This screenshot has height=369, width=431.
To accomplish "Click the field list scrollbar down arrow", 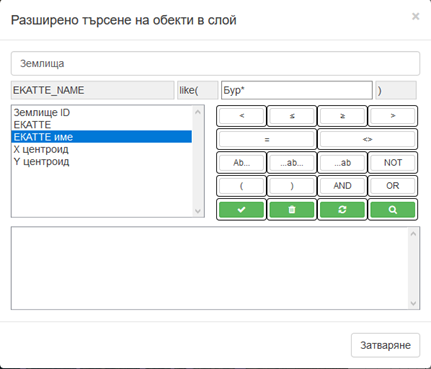I will [x=198, y=211].
